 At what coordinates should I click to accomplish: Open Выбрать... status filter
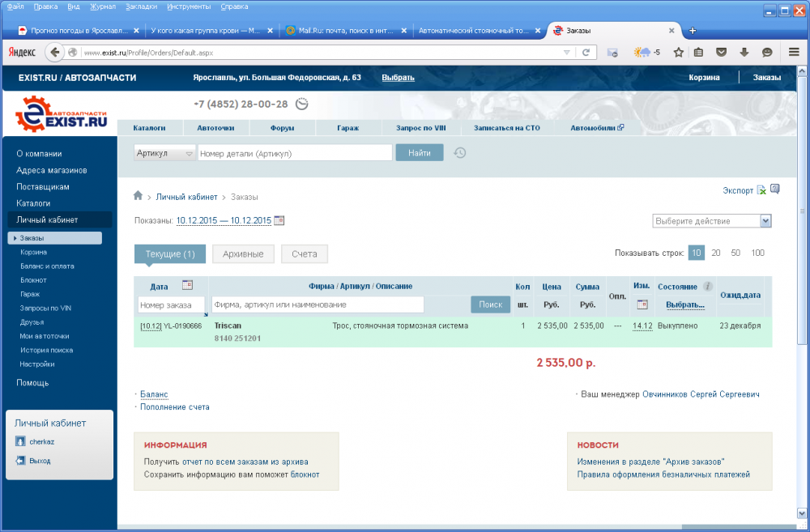(685, 304)
